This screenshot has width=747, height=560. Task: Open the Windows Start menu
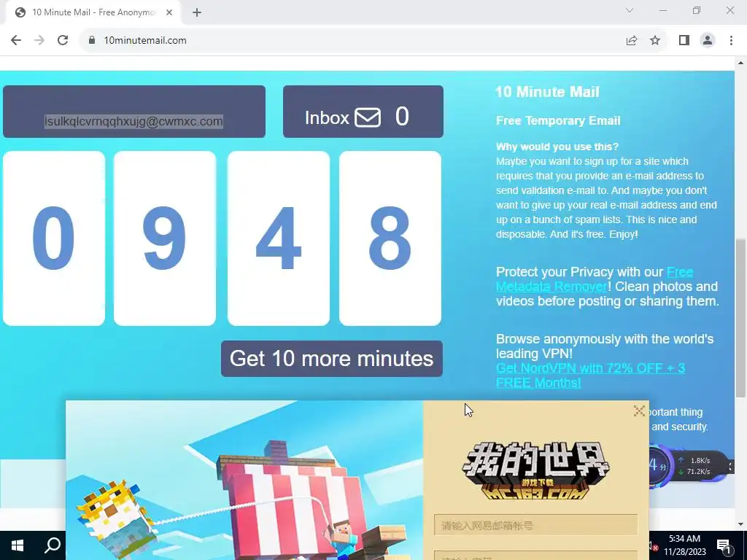coord(18,545)
